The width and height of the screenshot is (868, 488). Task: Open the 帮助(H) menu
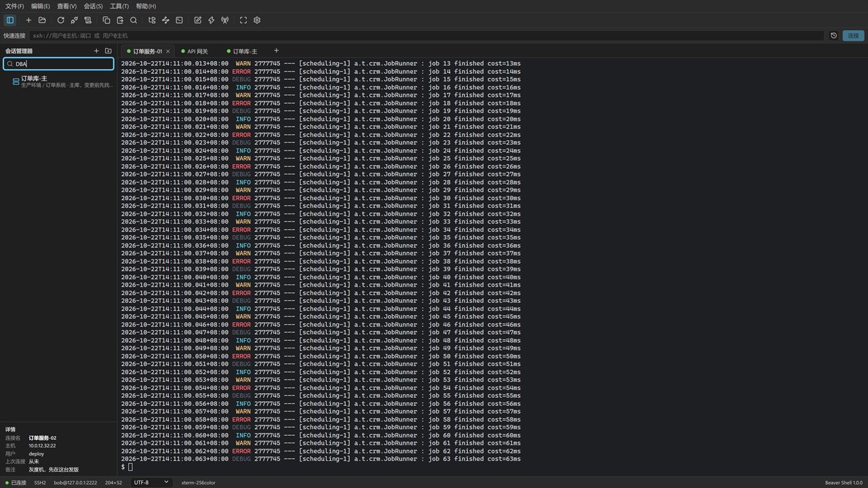coord(146,6)
